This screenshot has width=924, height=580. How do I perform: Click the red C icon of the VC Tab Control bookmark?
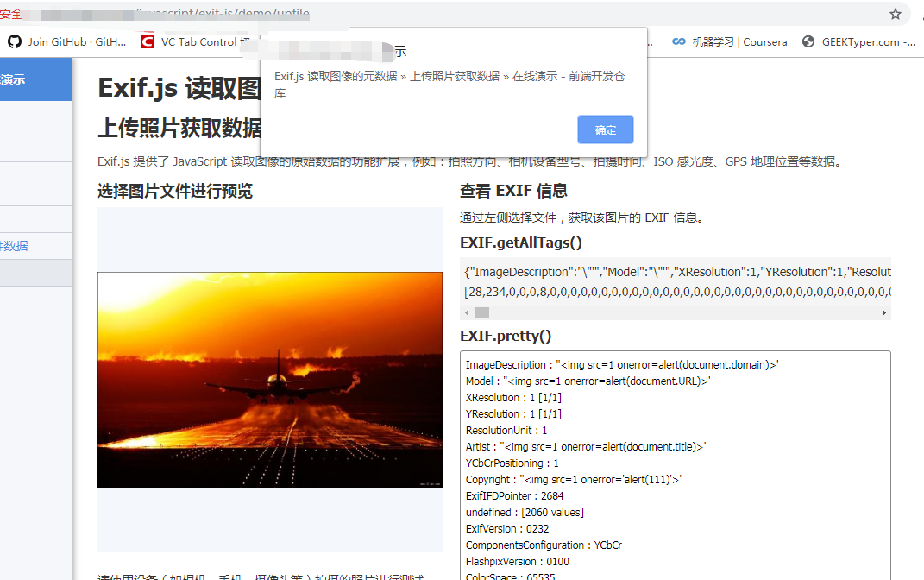pyautogui.click(x=148, y=41)
